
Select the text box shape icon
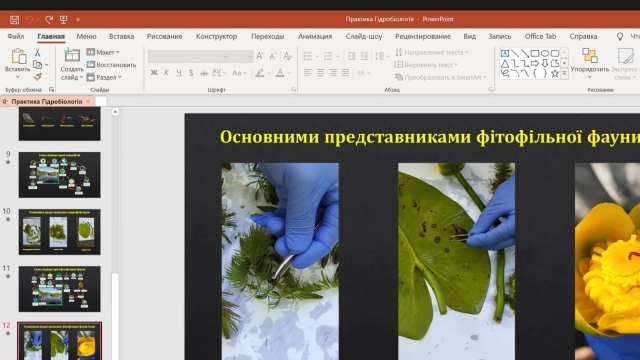click(x=505, y=53)
